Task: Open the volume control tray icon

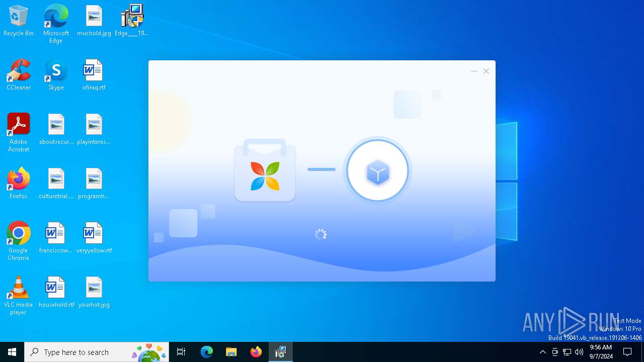Action: click(x=579, y=352)
